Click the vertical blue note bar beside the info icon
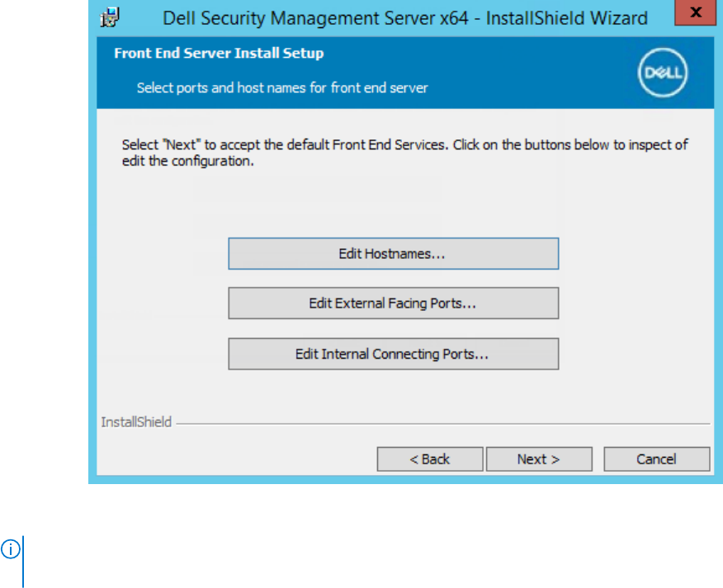723x588 pixels. tap(23, 562)
